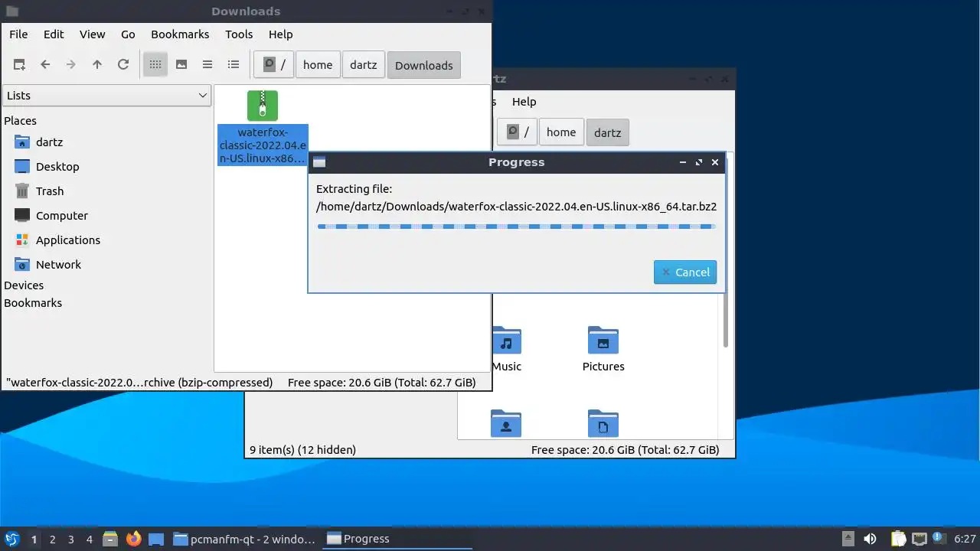Click Progress taskbar entry
980x551 pixels.
398,539
